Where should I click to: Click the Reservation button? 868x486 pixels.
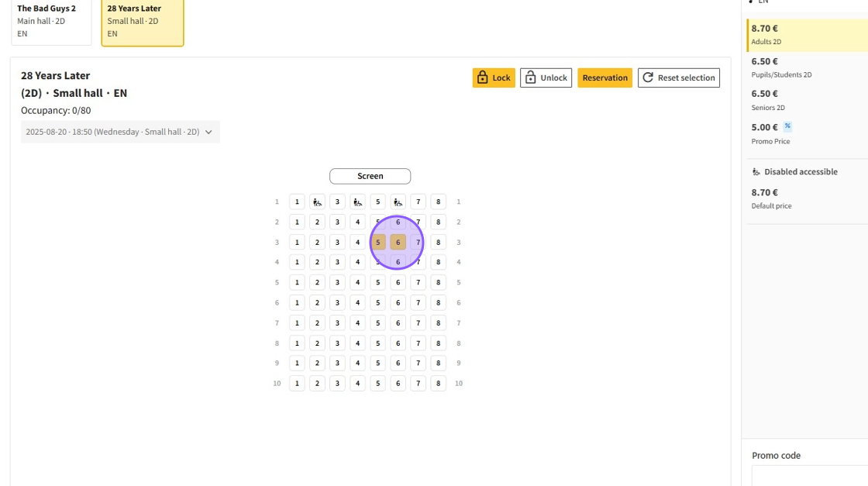604,78
